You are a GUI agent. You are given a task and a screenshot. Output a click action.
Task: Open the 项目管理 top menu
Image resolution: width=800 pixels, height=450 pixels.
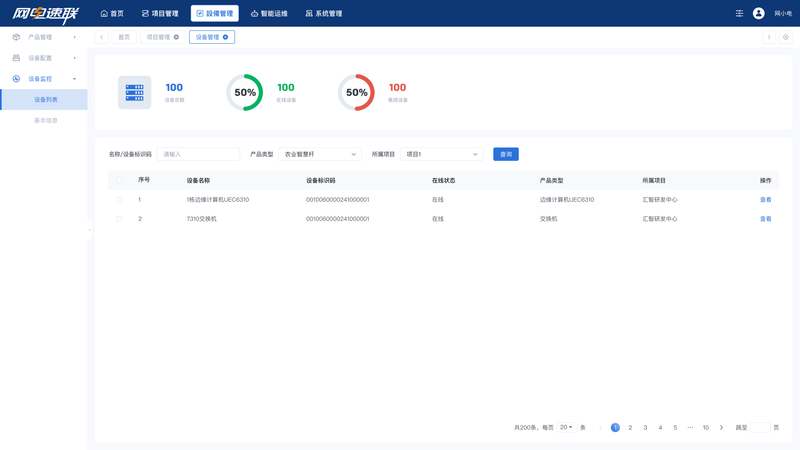(160, 14)
